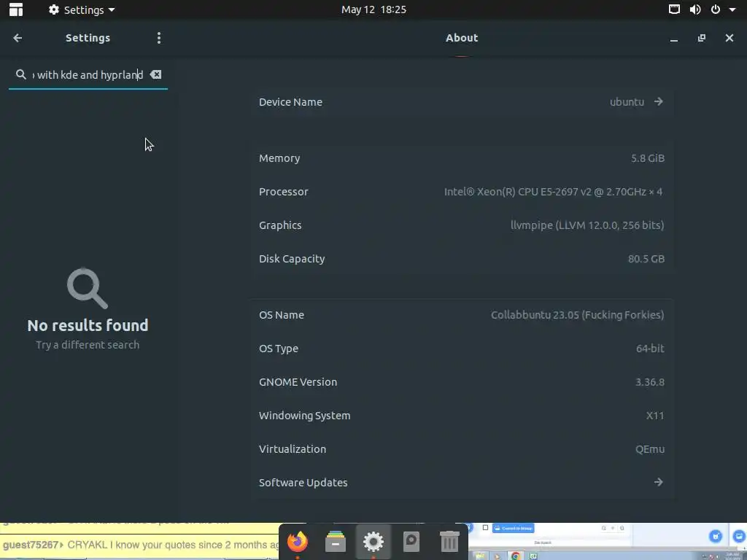Viewport: 747px width, 560px height.
Task: Click the Processor Intel Xeon value
Action: click(553, 192)
